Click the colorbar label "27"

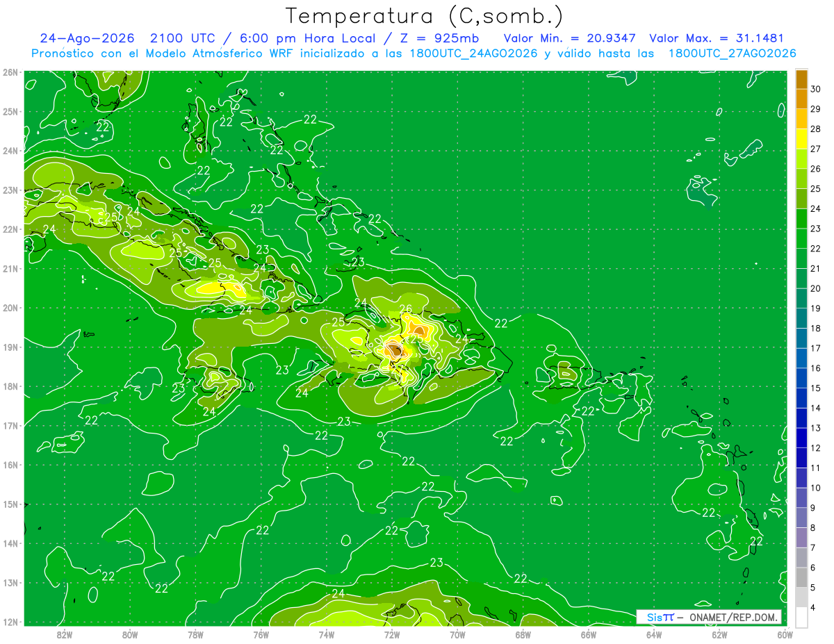[815, 149]
